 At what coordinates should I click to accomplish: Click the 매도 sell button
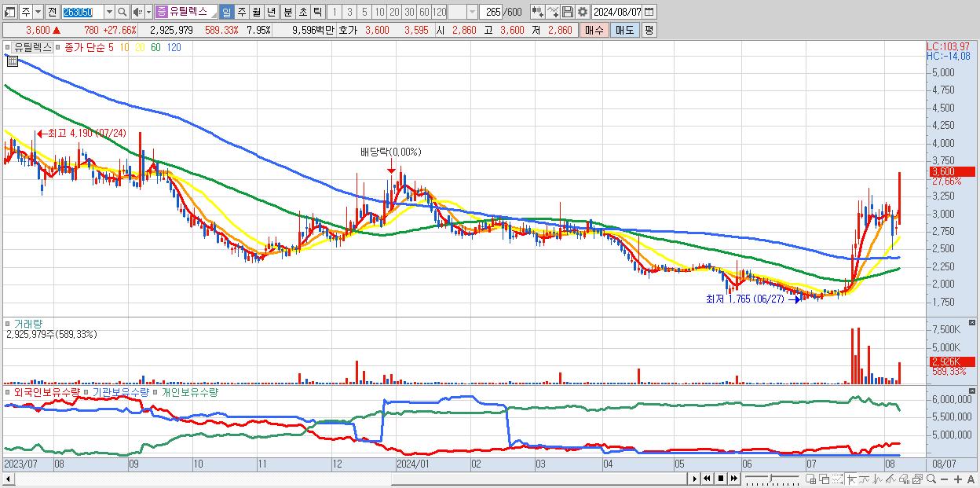(x=623, y=30)
